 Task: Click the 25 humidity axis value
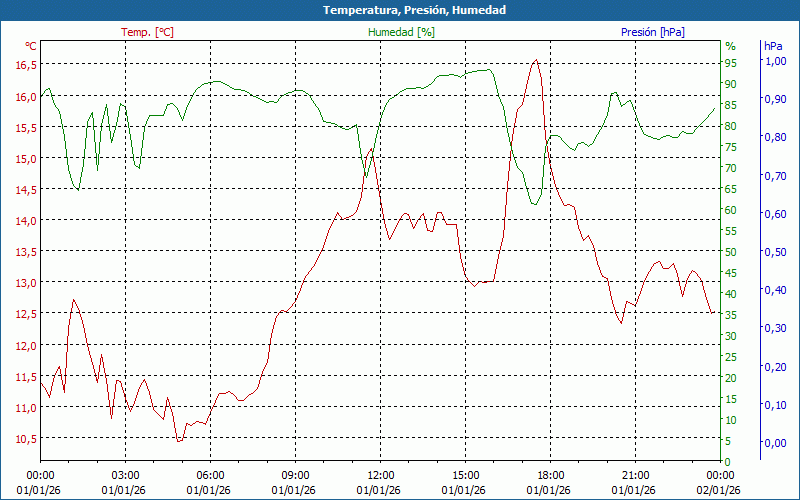pyautogui.click(x=731, y=357)
